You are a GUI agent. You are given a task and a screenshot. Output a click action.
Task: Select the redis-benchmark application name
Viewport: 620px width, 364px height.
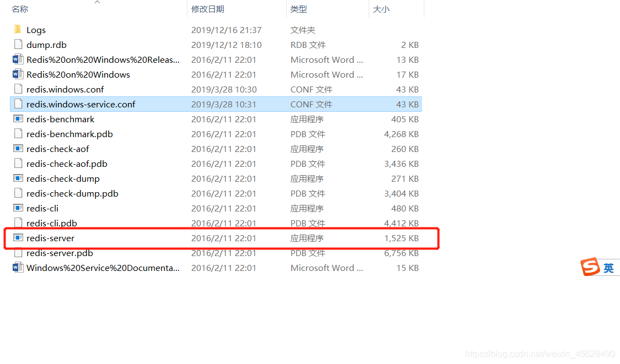61,119
